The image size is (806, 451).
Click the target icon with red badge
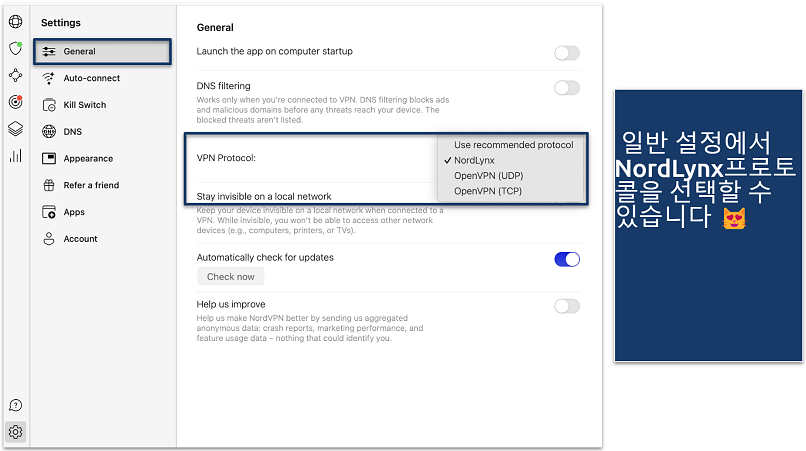15,102
